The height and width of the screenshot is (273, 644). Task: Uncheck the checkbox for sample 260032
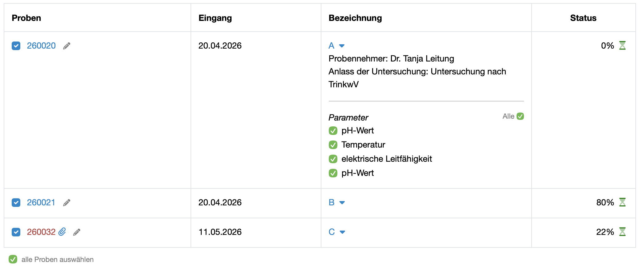pos(16,232)
